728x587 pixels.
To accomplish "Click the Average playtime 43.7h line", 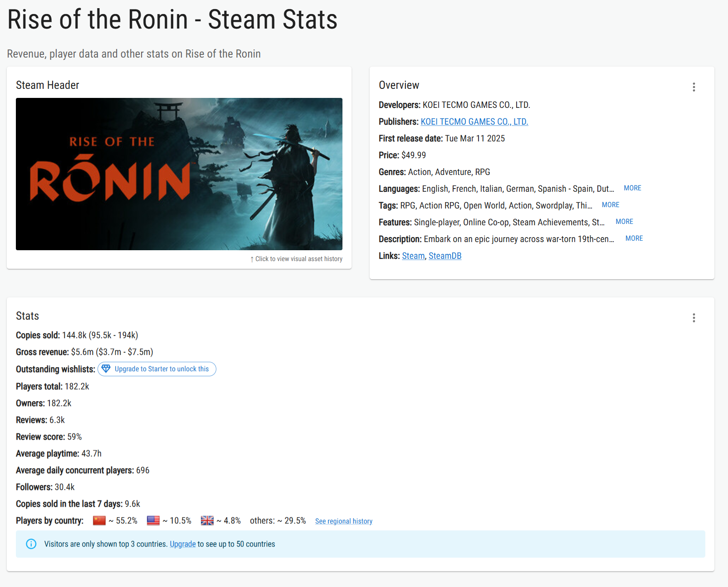I will tap(59, 453).
